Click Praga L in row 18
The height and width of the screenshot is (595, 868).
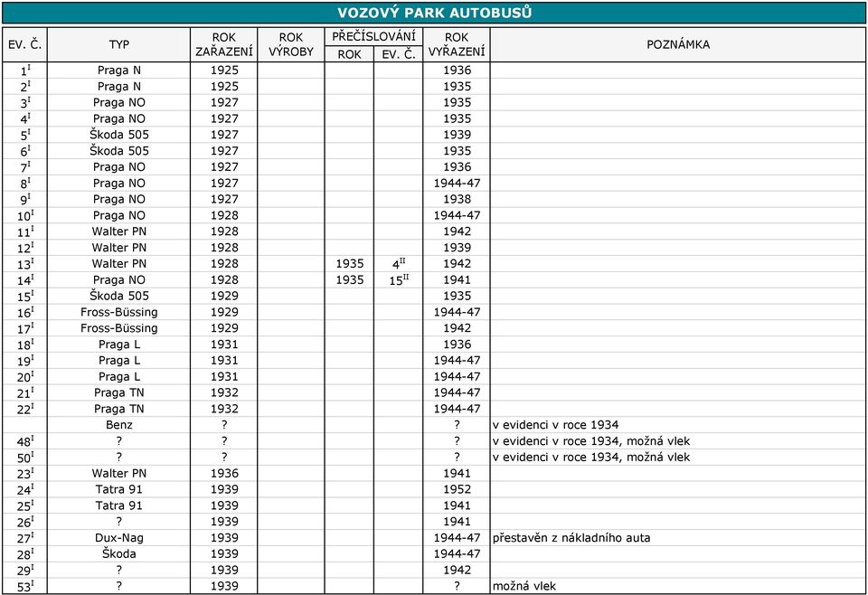point(119,345)
